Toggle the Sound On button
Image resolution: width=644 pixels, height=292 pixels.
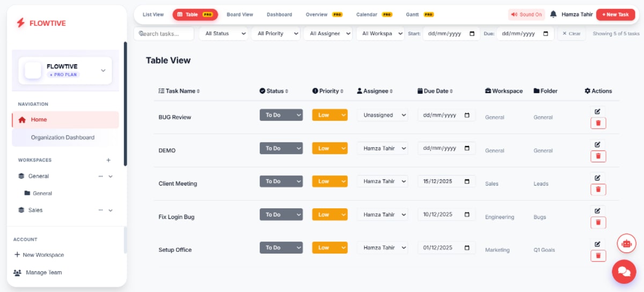pyautogui.click(x=526, y=14)
